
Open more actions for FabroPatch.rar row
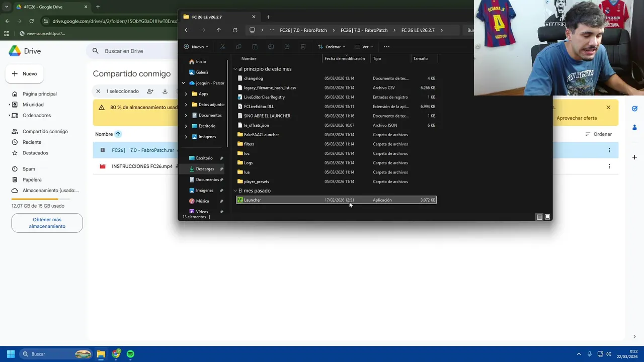[609, 150]
